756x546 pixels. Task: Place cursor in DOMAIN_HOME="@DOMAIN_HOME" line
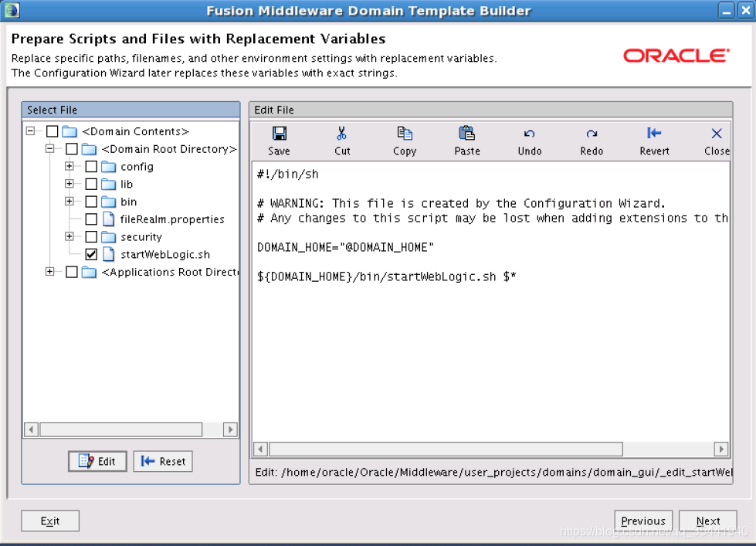tap(346, 247)
